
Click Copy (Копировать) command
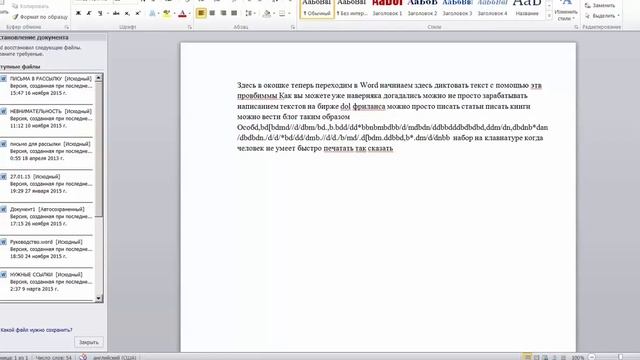point(31,6)
